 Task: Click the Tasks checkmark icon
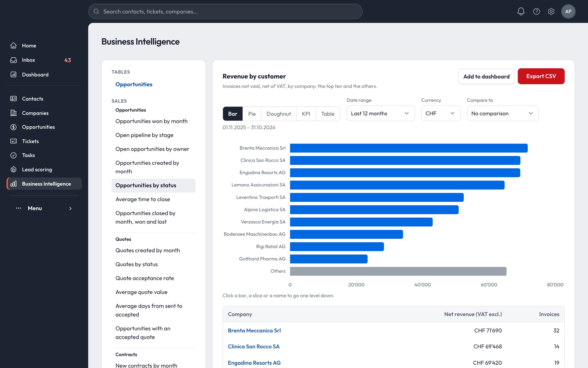pyautogui.click(x=14, y=155)
